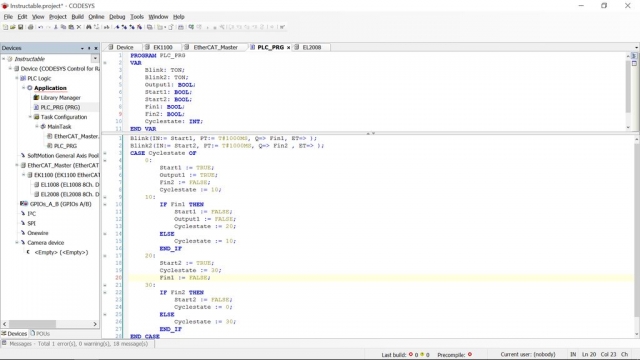Click the Find binoculars icon
The width and height of the screenshot is (640, 360).
[x=89, y=27]
